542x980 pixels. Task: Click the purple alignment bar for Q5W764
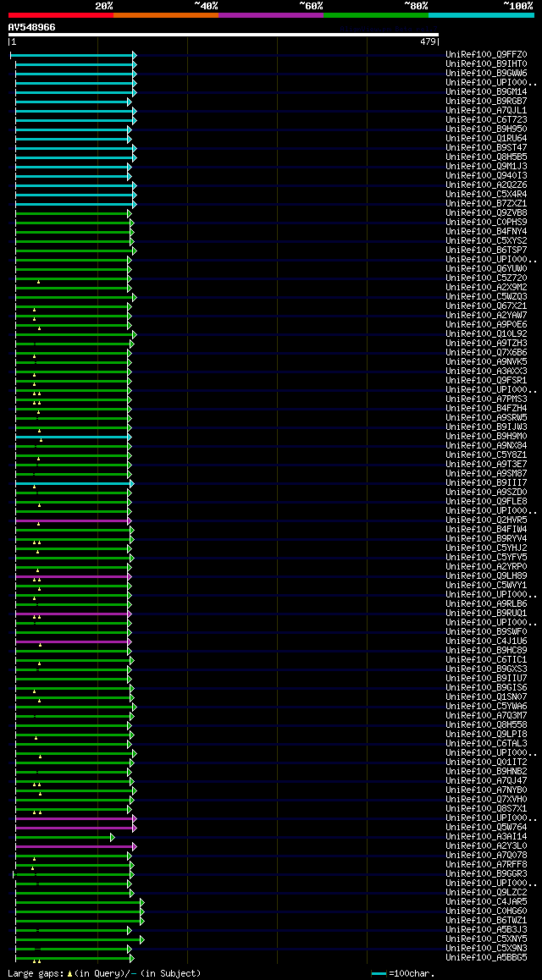click(x=76, y=828)
